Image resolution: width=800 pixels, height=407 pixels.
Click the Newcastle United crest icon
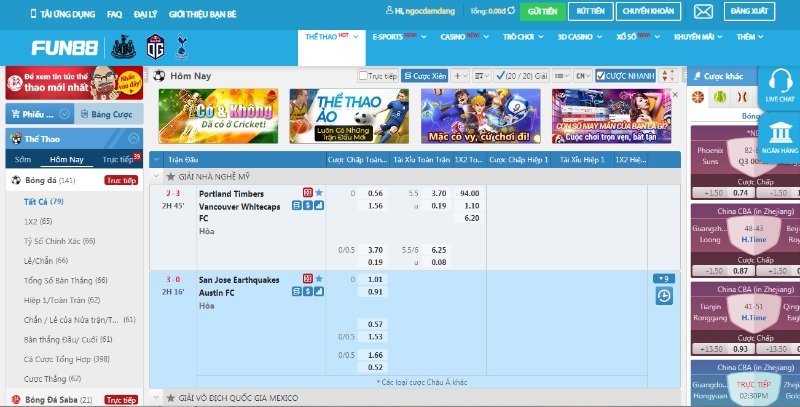(x=123, y=47)
